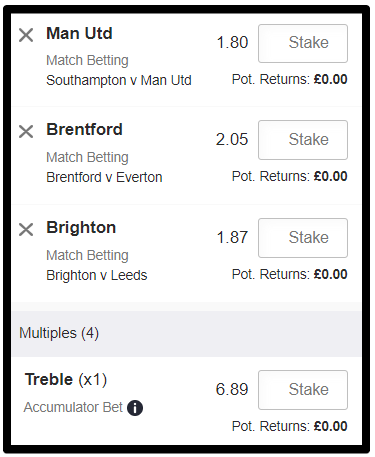Open the Brighton v Leeds match
The width and height of the screenshot is (375, 457).
click(x=97, y=275)
